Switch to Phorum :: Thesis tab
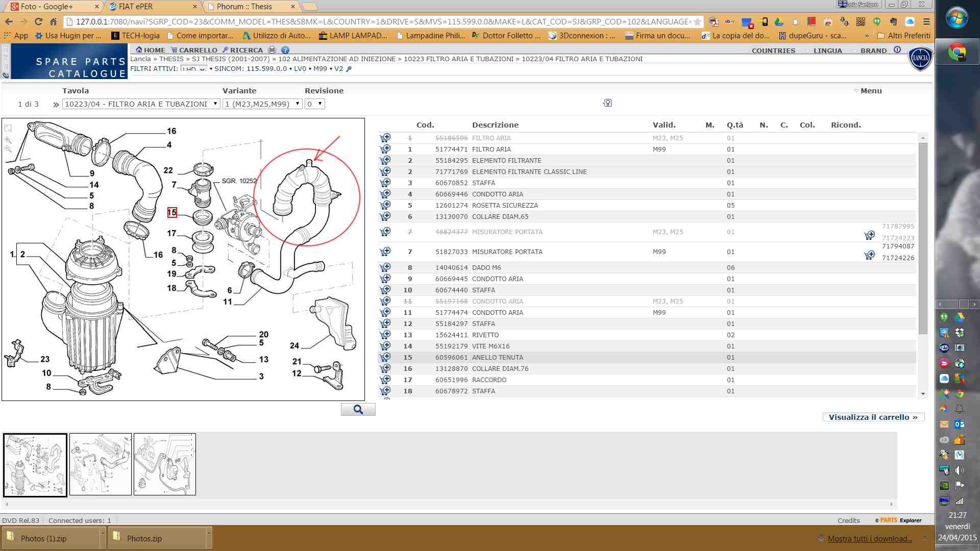980x551 pixels. click(x=251, y=7)
